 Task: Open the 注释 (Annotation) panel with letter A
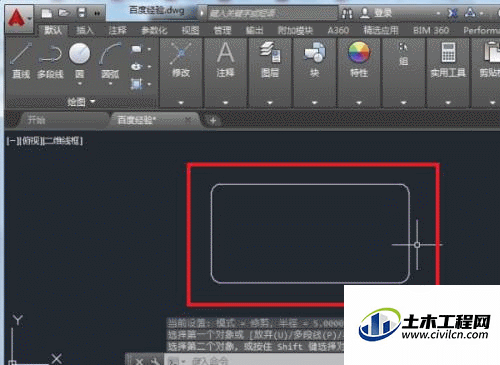(225, 60)
